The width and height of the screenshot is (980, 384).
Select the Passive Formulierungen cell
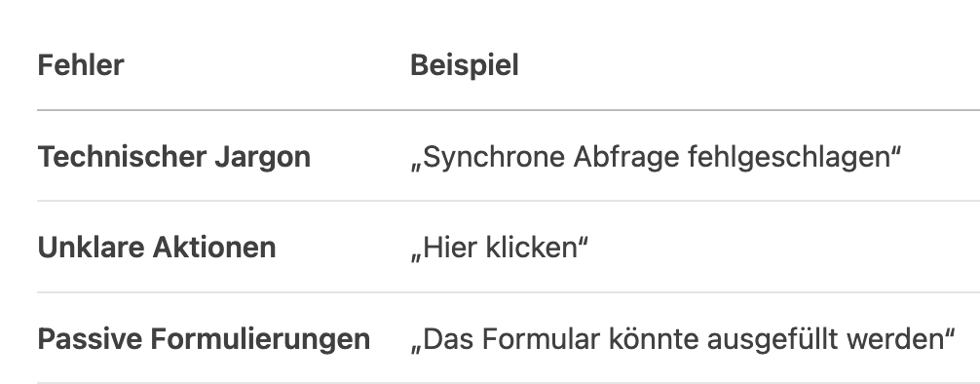coord(204,339)
